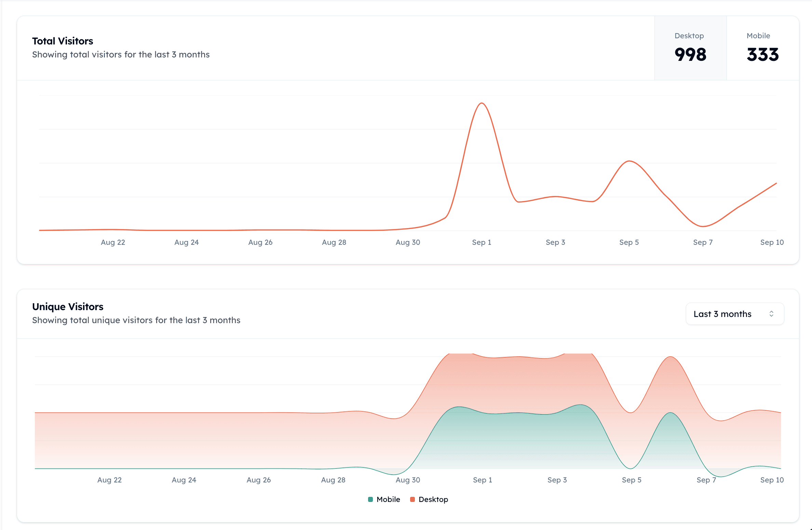Click the Sep 5 label on Total Visitors axis
This screenshot has height=530, width=812.
pos(629,242)
